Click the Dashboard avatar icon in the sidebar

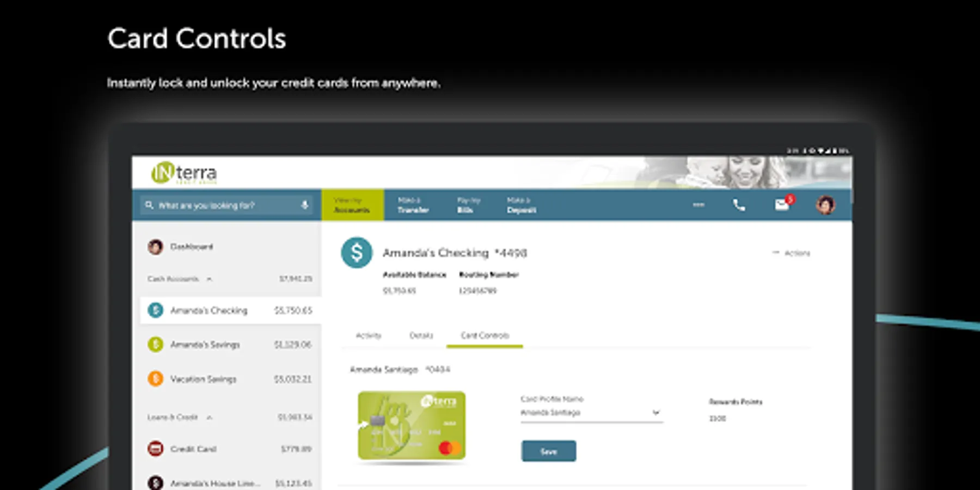(x=155, y=247)
